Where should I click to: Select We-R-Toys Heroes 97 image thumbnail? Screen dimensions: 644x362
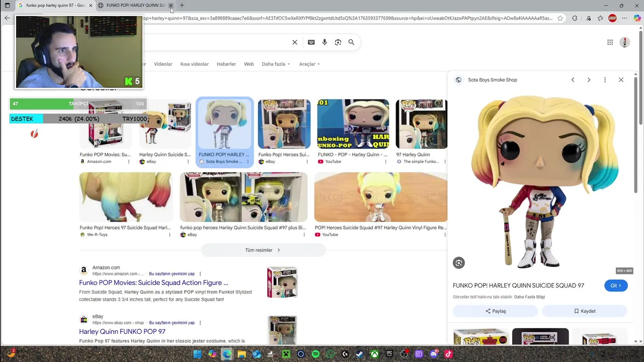(x=125, y=197)
